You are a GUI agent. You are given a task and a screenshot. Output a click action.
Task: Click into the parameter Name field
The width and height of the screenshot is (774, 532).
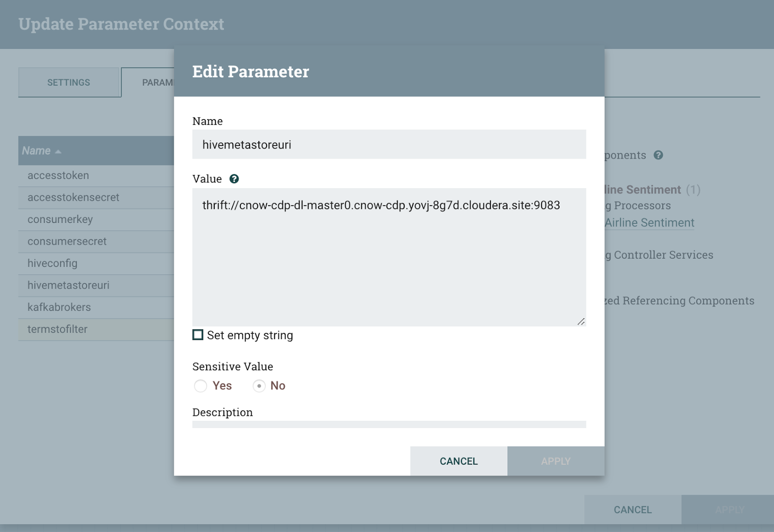tap(389, 144)
